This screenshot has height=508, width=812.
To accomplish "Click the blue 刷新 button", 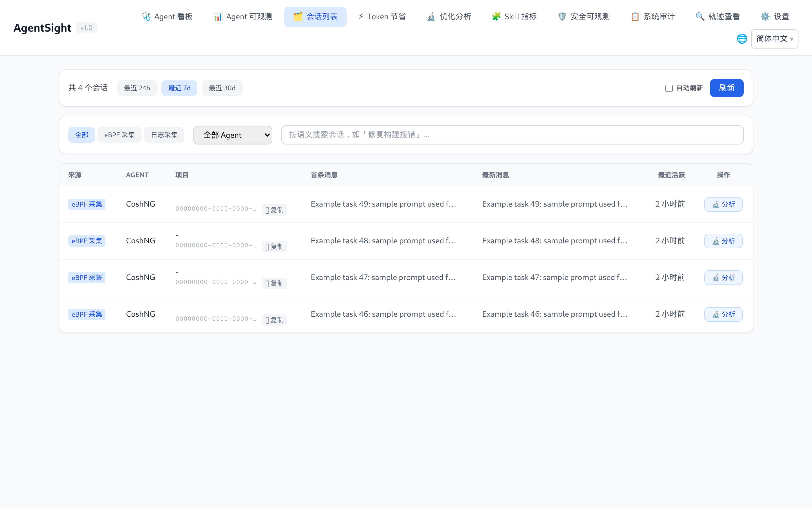I will (727, 88).
